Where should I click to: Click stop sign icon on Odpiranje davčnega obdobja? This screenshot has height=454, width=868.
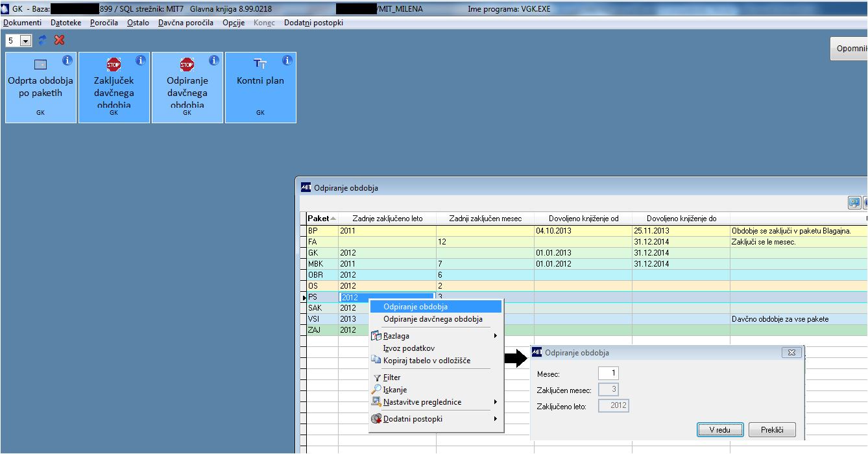coord(187,64)
